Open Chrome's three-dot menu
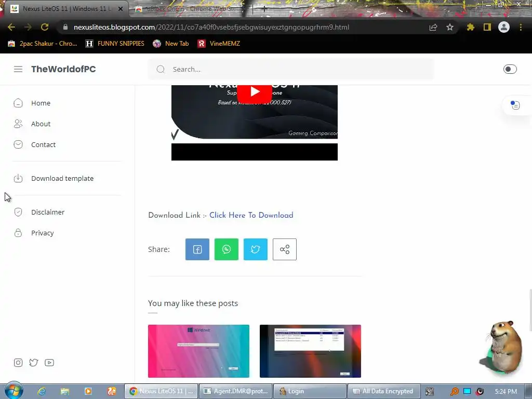532x399 pixels. [521, 27]
